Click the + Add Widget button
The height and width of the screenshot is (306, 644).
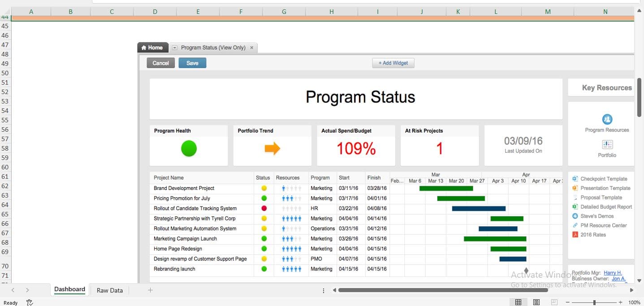click(x=393, y=63)
